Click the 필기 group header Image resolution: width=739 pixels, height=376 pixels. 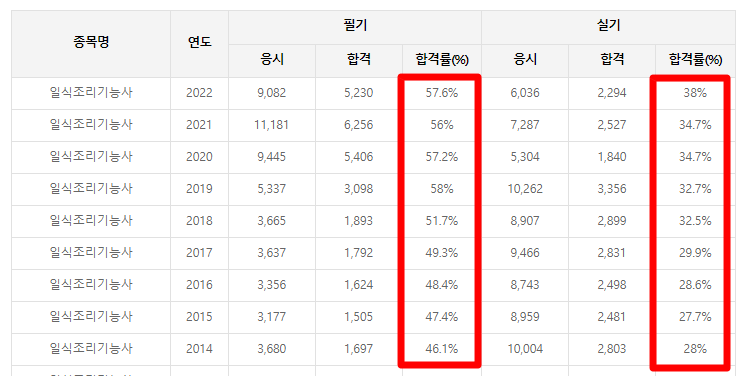(x=355, y=25)
